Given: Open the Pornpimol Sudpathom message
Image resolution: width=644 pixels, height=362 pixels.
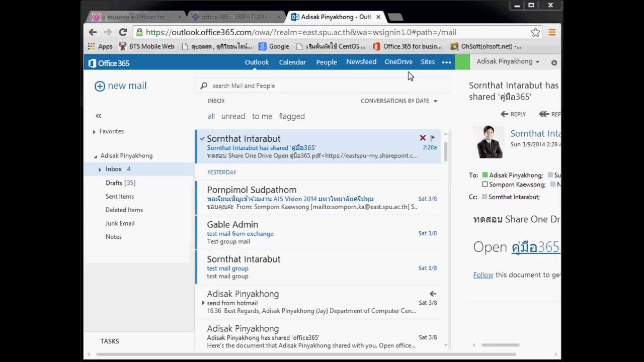Looking at the screenshot, I should tap(317, 198).
